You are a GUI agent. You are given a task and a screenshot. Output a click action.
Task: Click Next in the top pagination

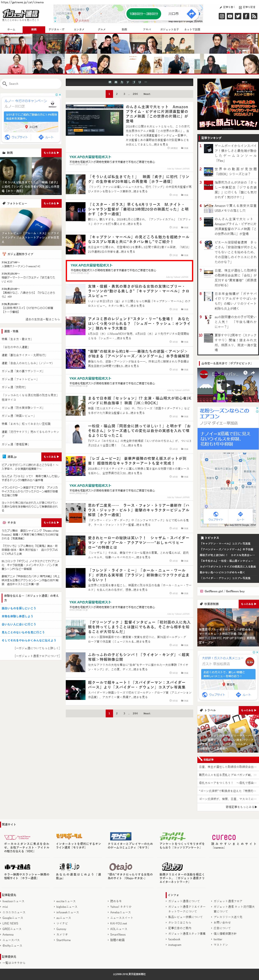point(147,94)
